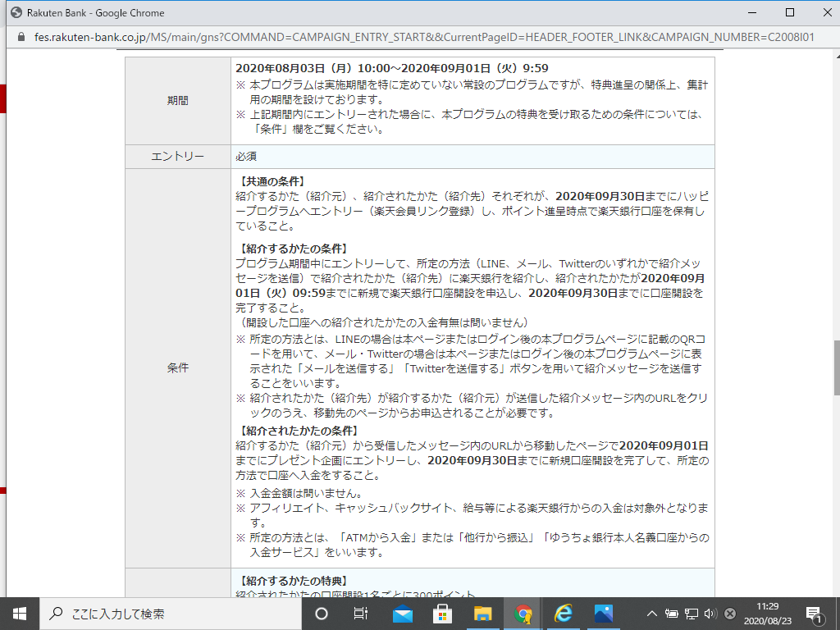The image size is (840, 630).
Task: Open the Photos app on taskbar
Action: coord(603,614)
